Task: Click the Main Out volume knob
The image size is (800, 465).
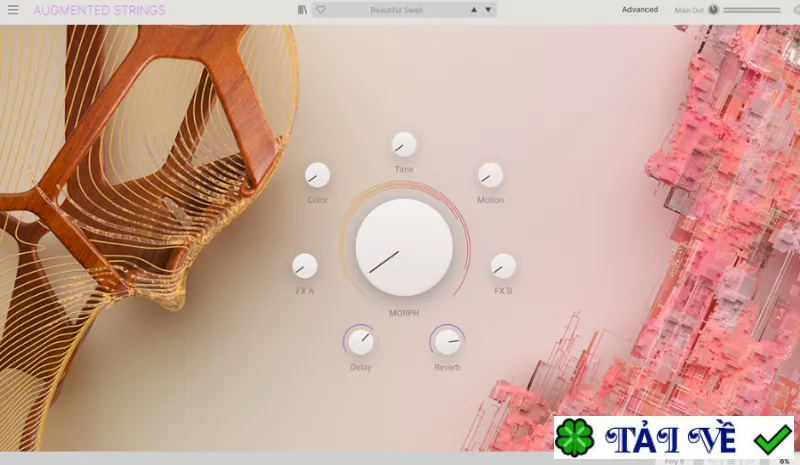Action: tap(714, 10)
